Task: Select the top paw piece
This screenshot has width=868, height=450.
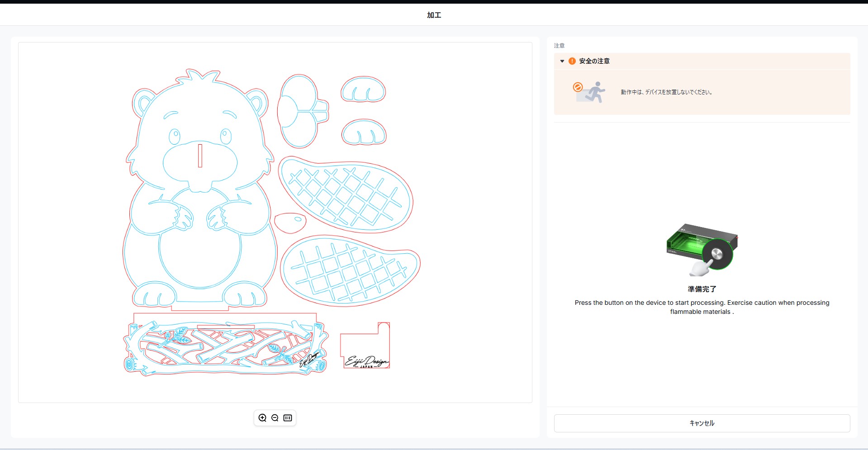Action: (x=363, y=89)
